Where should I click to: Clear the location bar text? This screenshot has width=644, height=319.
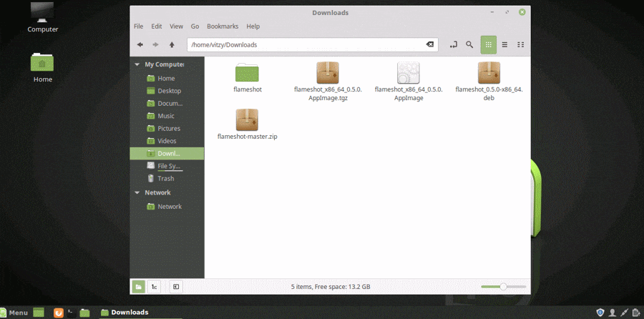point(429,45)
